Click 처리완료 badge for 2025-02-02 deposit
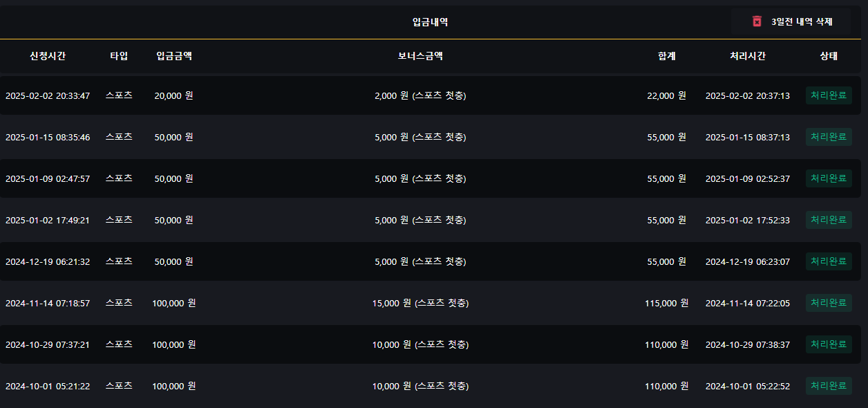This screenshot has height=408, width=868. [x=829, y=95]
